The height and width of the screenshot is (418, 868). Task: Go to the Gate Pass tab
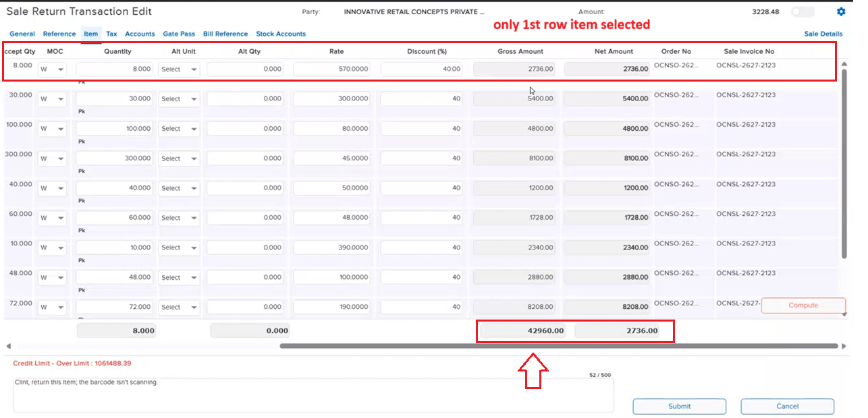pos(179,34)
